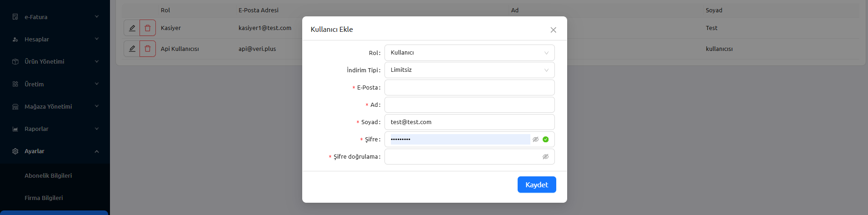Screen dimensions: 868x215
Task: Click the Api Kullanıcısı role cell
Action: pos(180,49)
